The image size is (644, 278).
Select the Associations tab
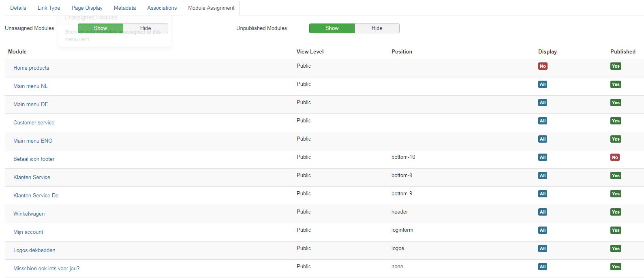(162, 8)
